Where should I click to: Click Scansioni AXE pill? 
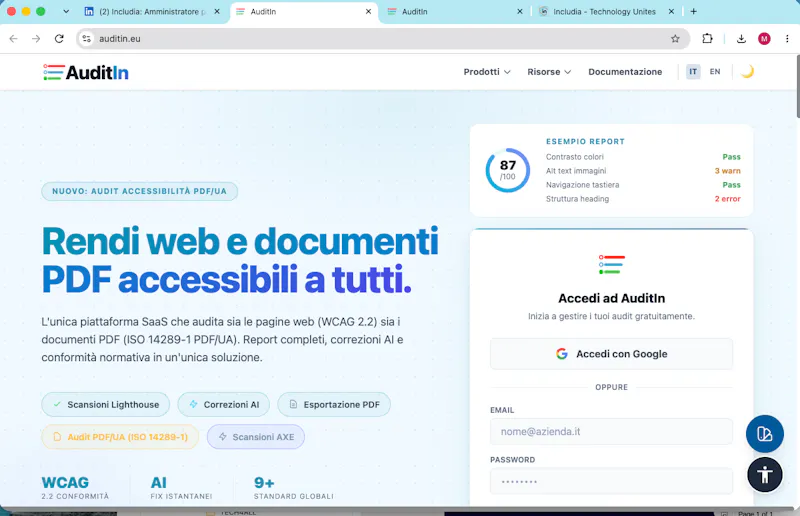click(256, 437)
